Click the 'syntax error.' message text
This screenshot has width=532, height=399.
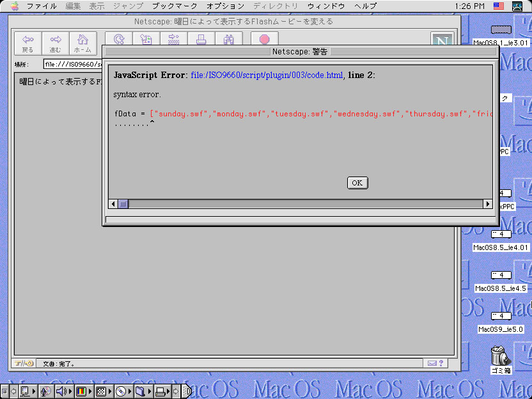137,95
